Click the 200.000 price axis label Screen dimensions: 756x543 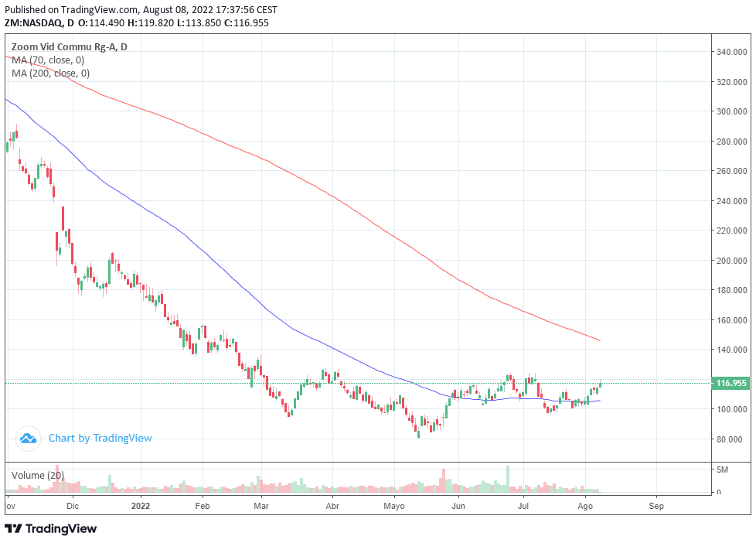731,261
